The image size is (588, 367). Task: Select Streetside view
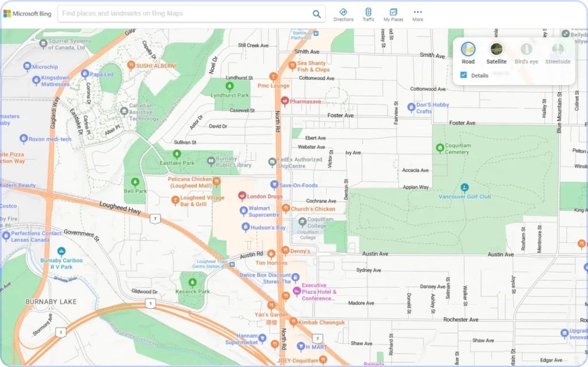pos(558,53)
